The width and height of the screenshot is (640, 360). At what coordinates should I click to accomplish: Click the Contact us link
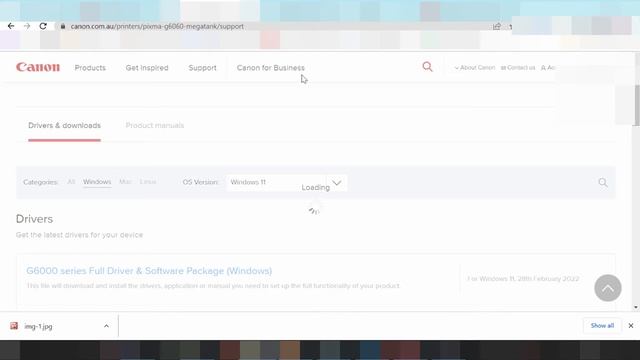coord(518,68)
